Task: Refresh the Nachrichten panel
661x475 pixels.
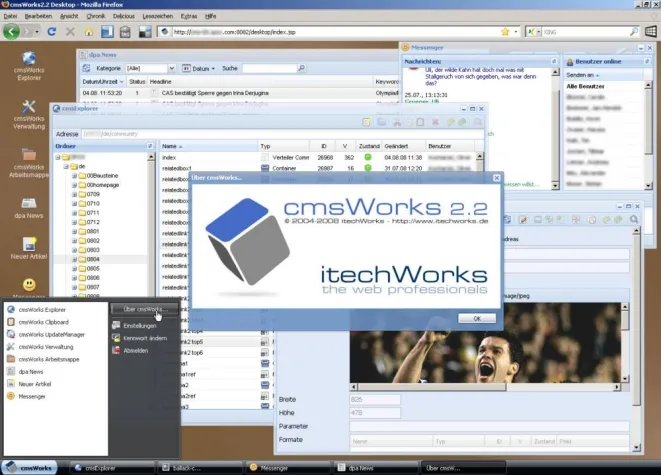Action: (554, 62)
